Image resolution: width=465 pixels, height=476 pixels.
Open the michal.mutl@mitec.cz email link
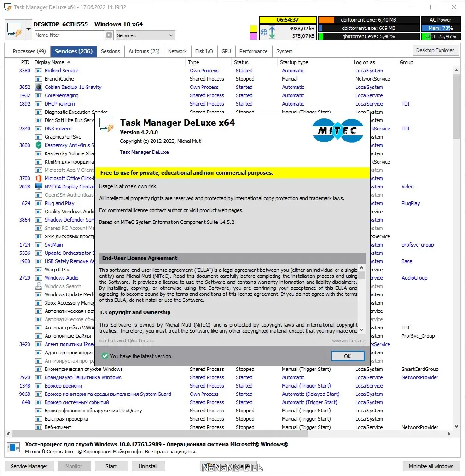tap(127, 341)
